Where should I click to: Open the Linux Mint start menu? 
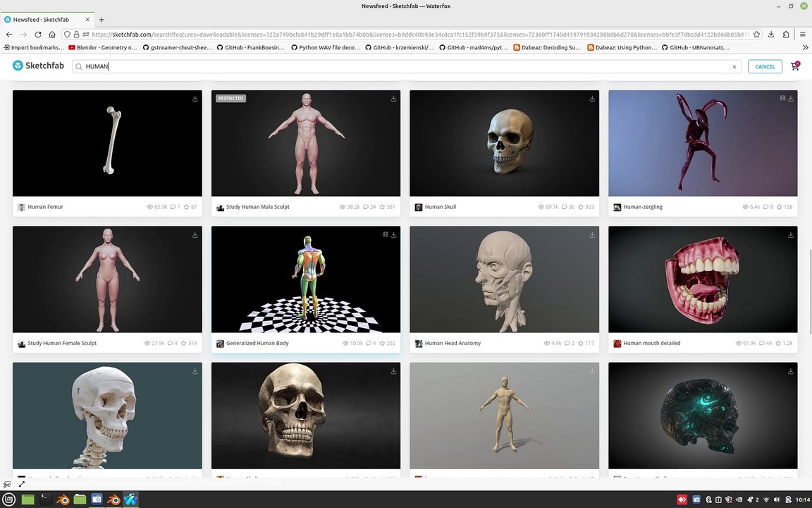point(8,500)
